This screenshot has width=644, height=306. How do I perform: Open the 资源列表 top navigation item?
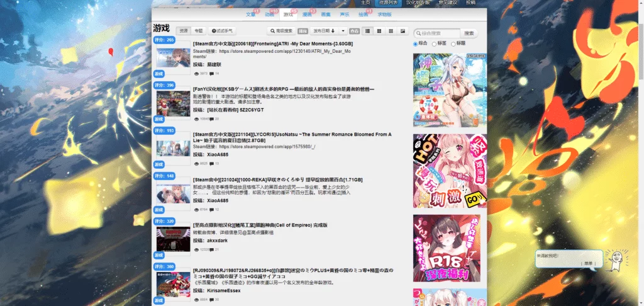click(x=387, y=3)
